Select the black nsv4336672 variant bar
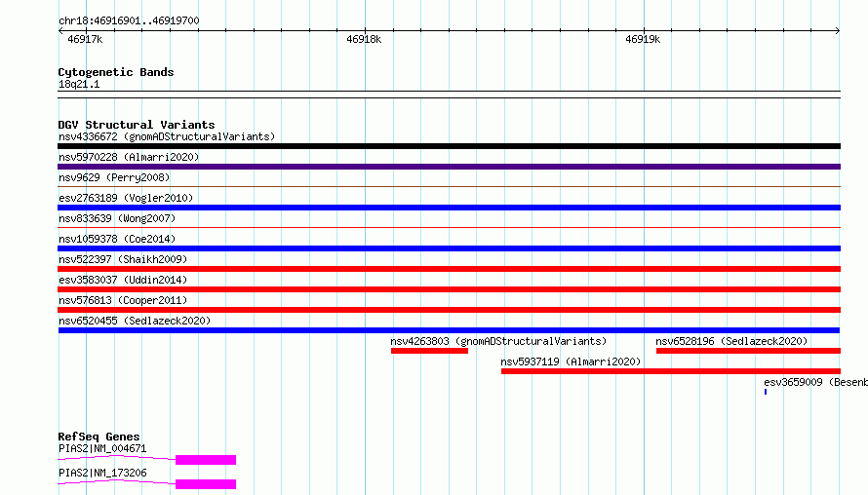The image size is (868, 495). point(449,146)
